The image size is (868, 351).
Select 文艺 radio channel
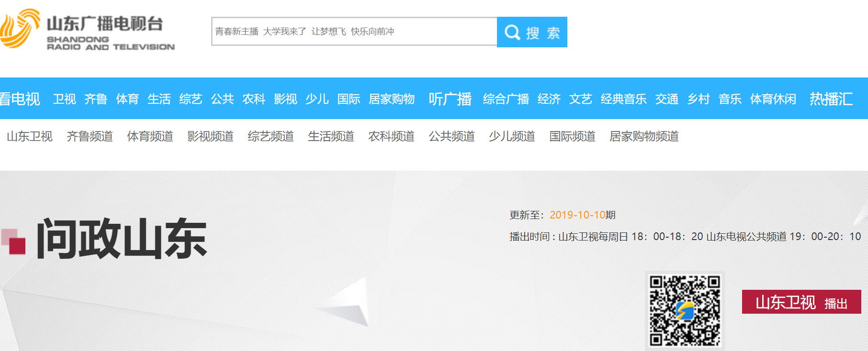point(581,99)
